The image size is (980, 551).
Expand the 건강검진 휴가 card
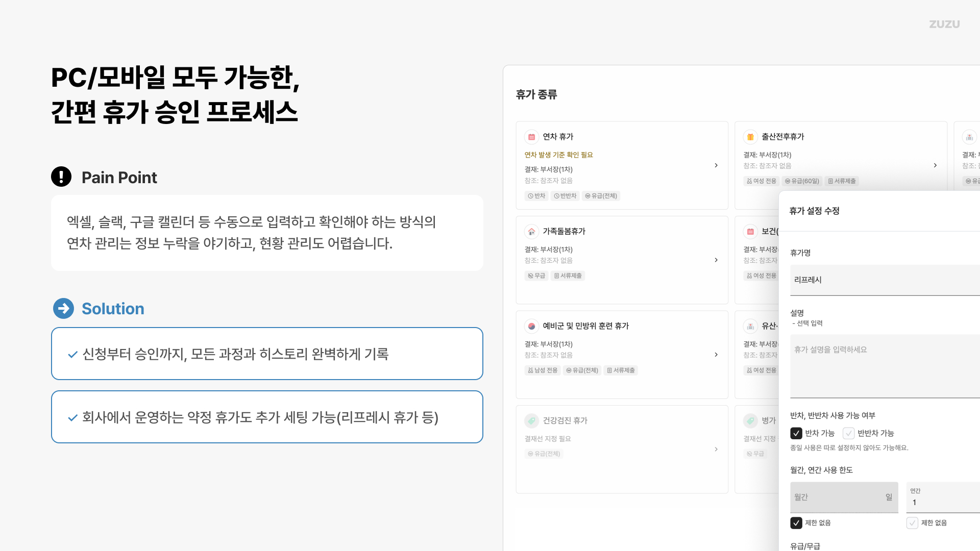click(716, 449)
